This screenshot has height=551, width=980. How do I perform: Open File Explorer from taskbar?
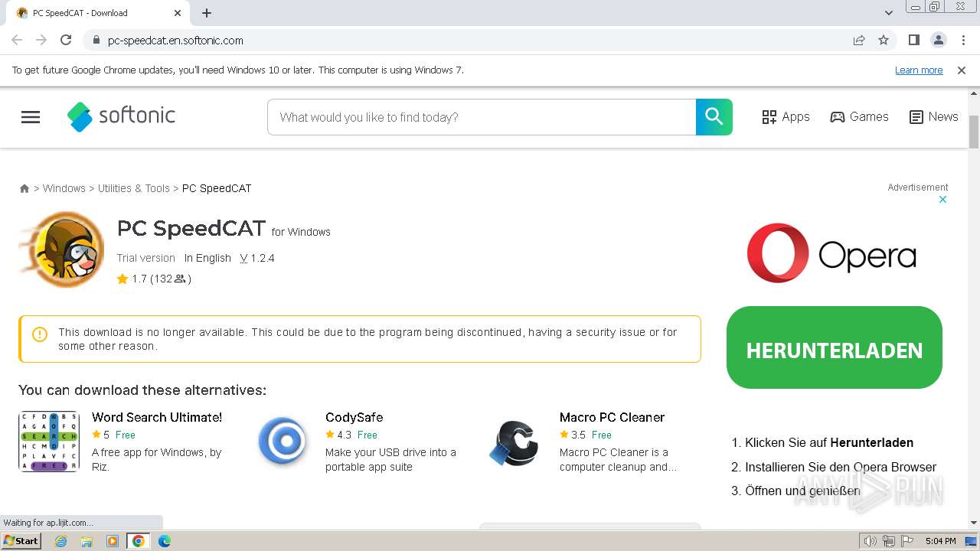coord(87,541)
